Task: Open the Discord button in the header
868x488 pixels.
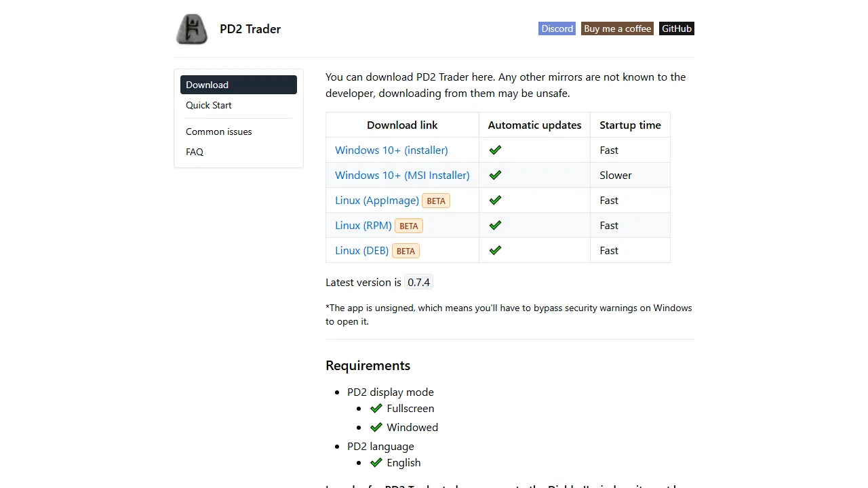Action: (x=557, y=28)
